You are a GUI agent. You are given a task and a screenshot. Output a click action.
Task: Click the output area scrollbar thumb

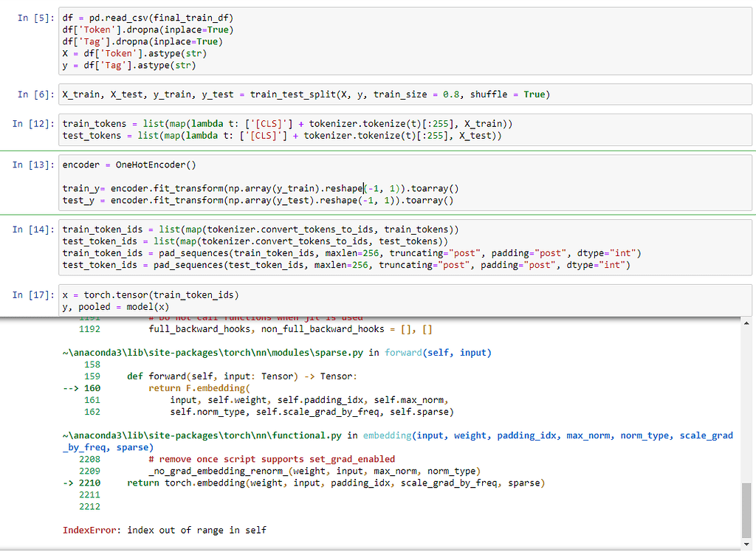coord(746,511)
